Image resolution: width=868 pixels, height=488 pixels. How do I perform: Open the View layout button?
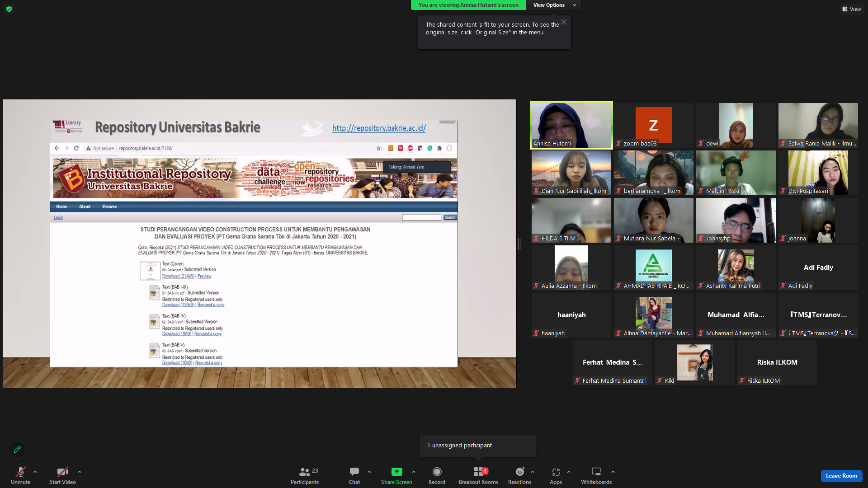click(x=851, y=9)
